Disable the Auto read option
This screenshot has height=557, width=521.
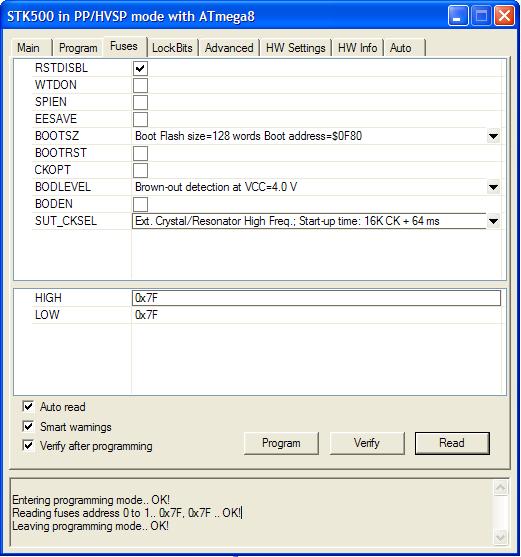[28, 406]
